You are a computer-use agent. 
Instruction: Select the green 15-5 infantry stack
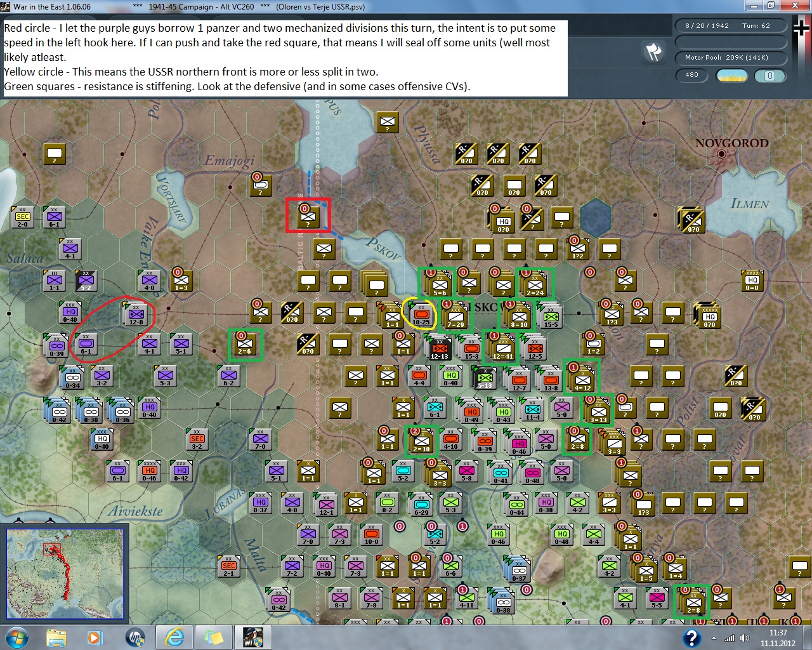tap(551, 317)
